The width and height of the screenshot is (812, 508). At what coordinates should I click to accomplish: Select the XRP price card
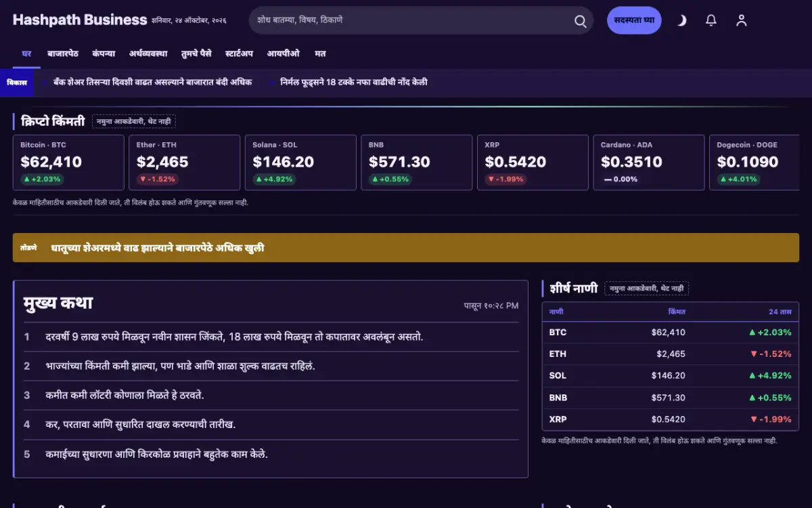click(533, 163)
